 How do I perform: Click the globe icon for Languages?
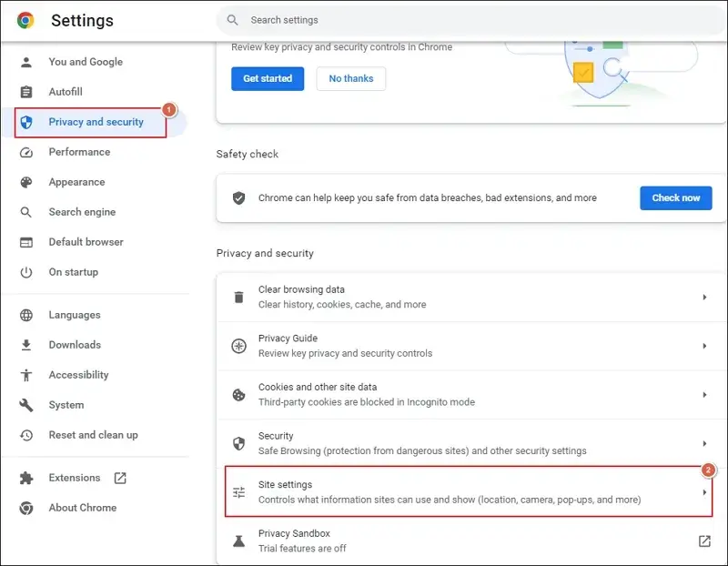[x=26, y=315]
